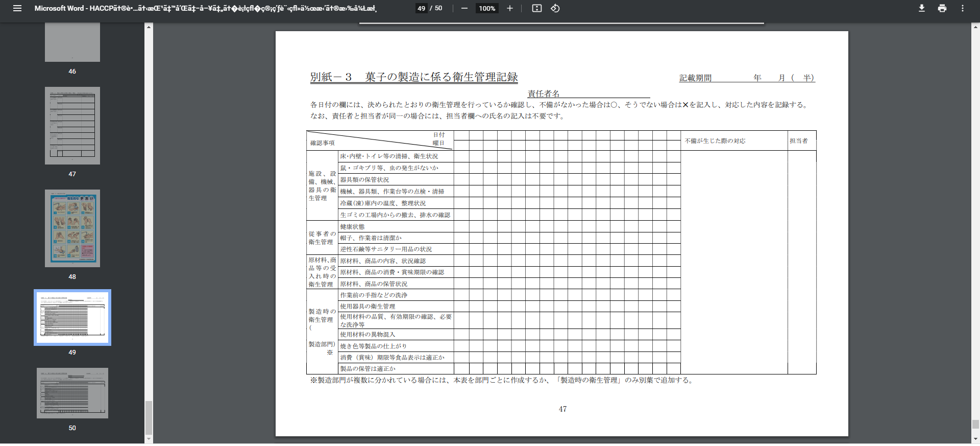This screenshot has width=980, height=446.
Task: Open the more actions menu
Action: [x=963, y=8]
